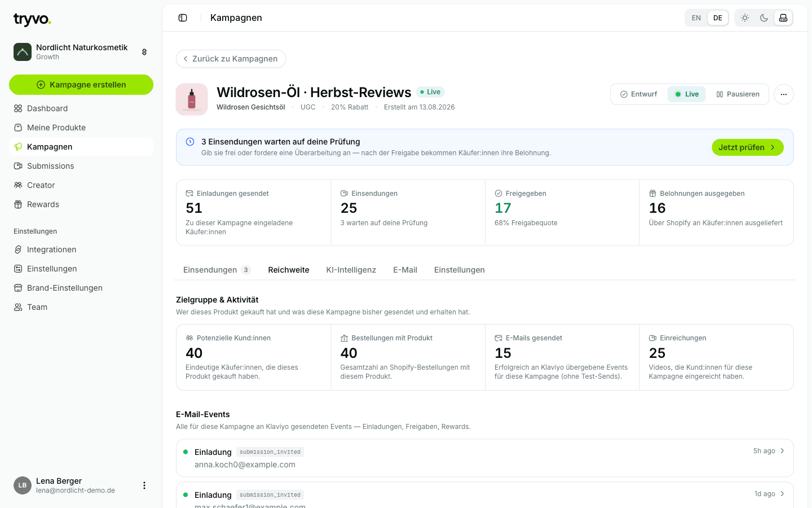Open Einstellungen in the sidebar
Viewport: 812px width, 508px height.
(x=81, y=269)
